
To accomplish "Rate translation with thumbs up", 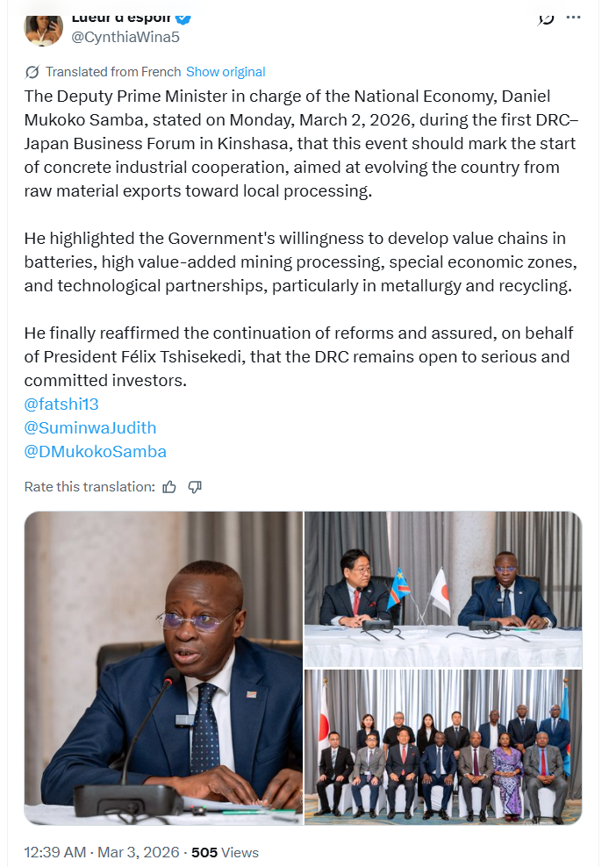I will coord(169,486).
